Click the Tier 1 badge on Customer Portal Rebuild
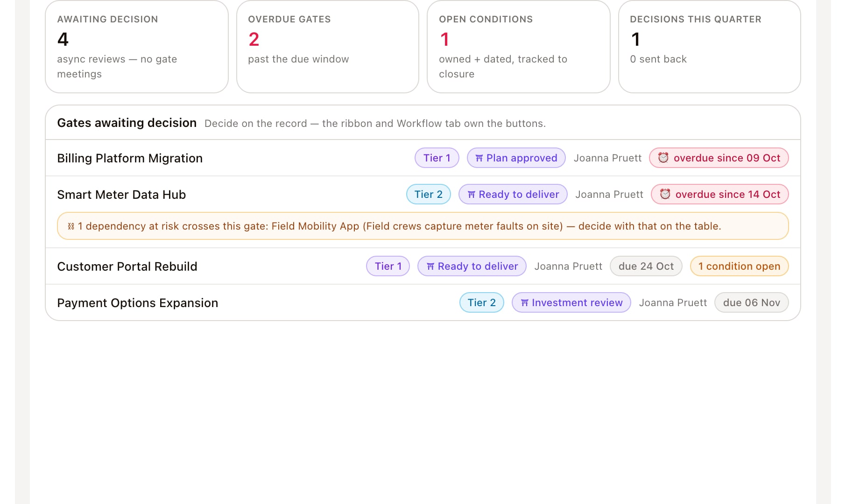 click(388, 266)
